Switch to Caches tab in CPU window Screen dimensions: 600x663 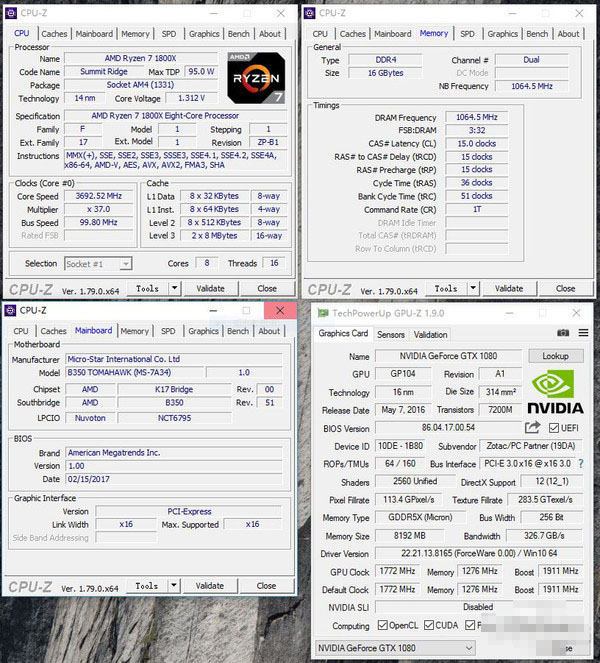pyautogui.click(x=54, y=34)
